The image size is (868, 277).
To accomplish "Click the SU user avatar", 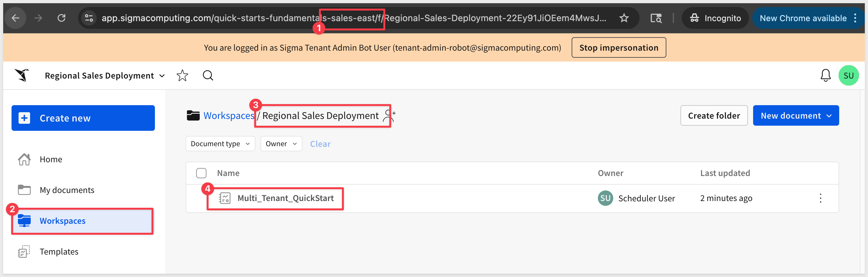I will [x=848, y=75].
